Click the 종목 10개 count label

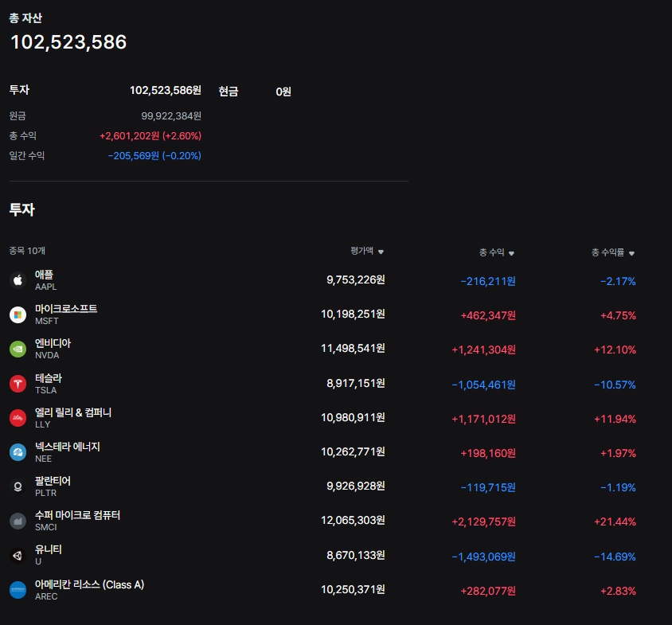27,251
